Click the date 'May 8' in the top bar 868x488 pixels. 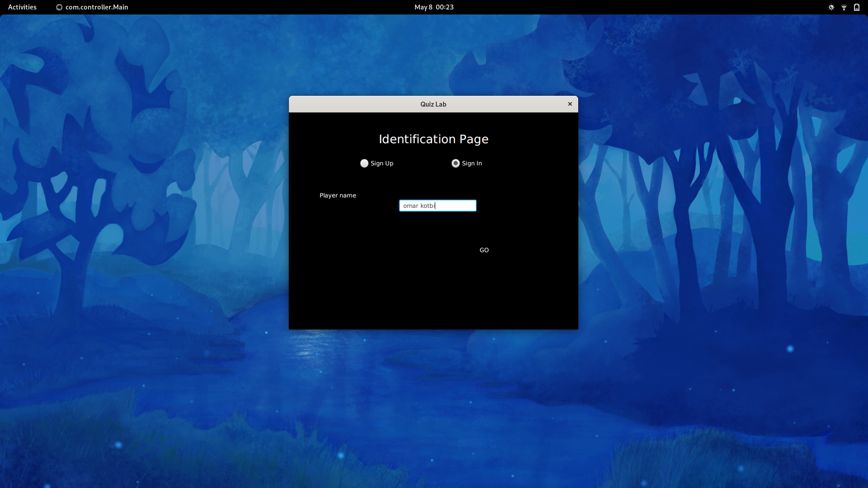[423, 7]
